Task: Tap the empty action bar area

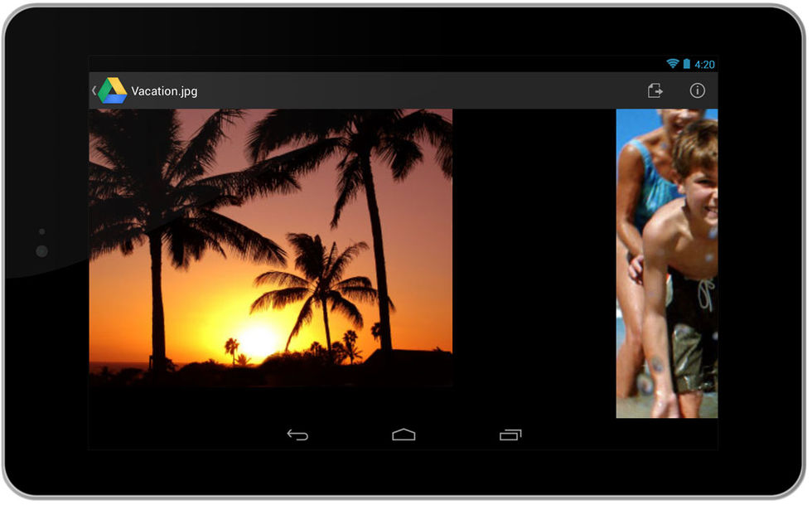Action: tap(414, 90)
